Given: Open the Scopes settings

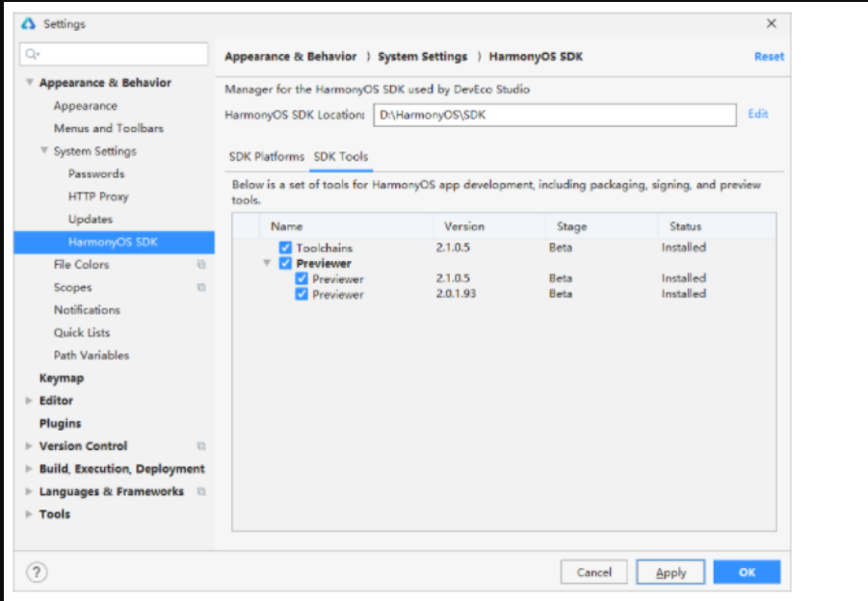Looking at the screenshot, I should point(72,287).
